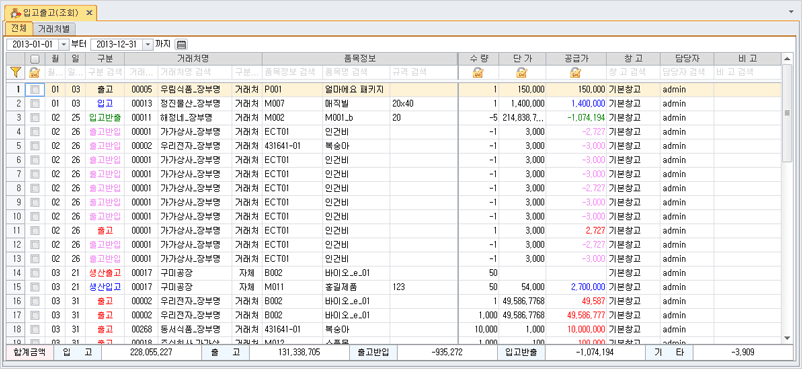Click the 입고 total value 228,055,227
This screenshot has width=802, height=369.
click(x=150, y=352)
